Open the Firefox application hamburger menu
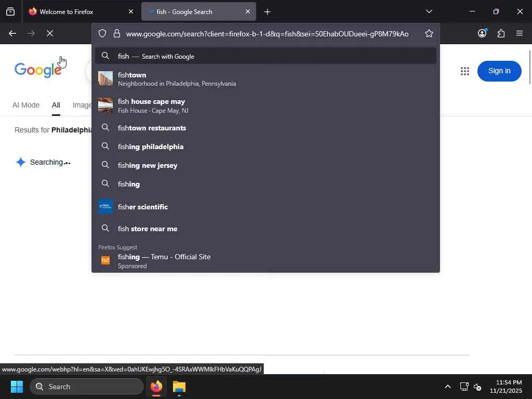 [520, 33]
